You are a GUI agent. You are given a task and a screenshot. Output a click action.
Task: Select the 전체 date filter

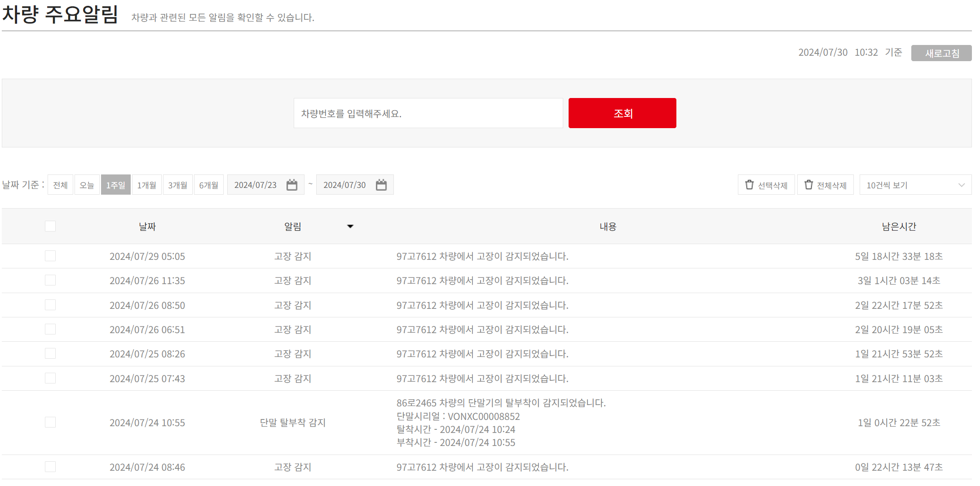(60, 185)
